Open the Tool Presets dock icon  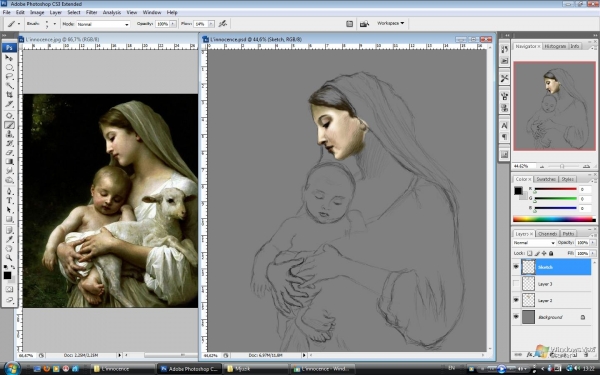[504, 78]
